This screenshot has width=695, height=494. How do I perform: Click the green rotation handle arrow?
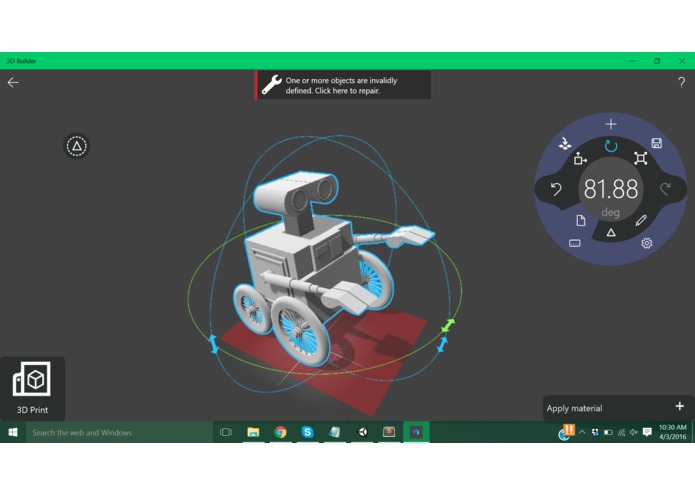click(448, 326)
